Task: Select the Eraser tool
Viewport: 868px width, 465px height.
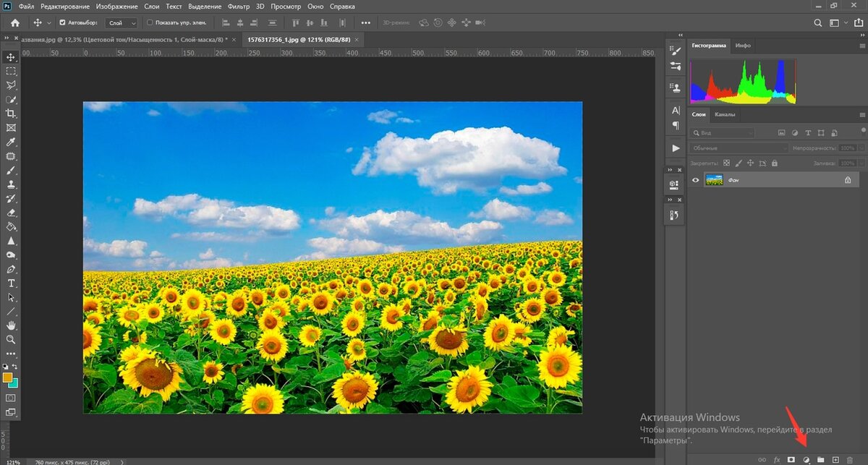Action: (11, 213)
